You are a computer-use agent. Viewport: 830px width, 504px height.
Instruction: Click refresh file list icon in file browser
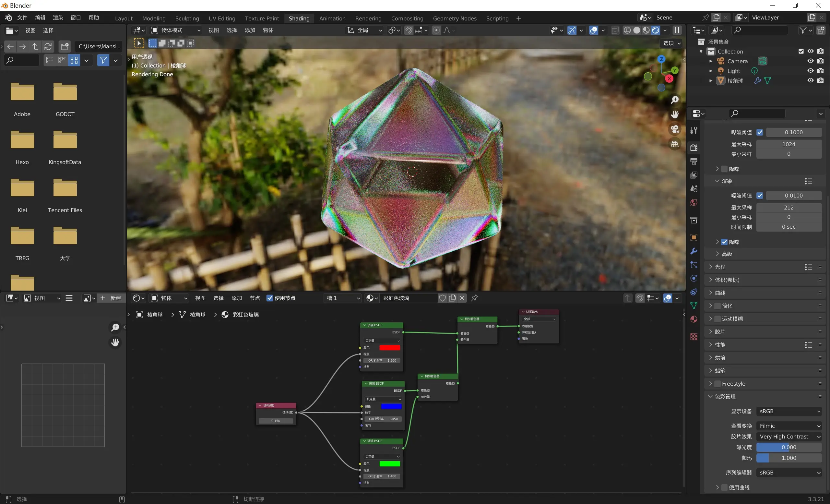coord(48,46)
